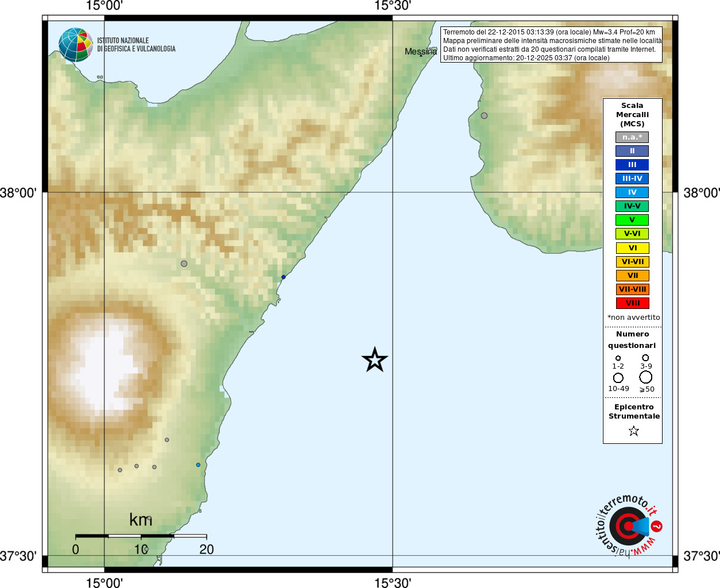Click the epicenter star in the legend
The width and height of the screenshot is (720, 588).
633,431
